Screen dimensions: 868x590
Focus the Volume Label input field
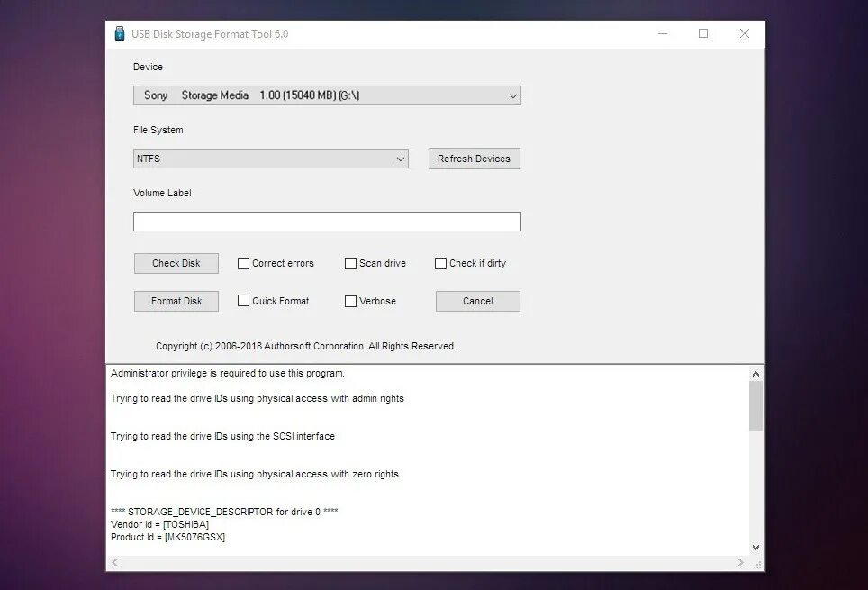(x=327, y=222)
